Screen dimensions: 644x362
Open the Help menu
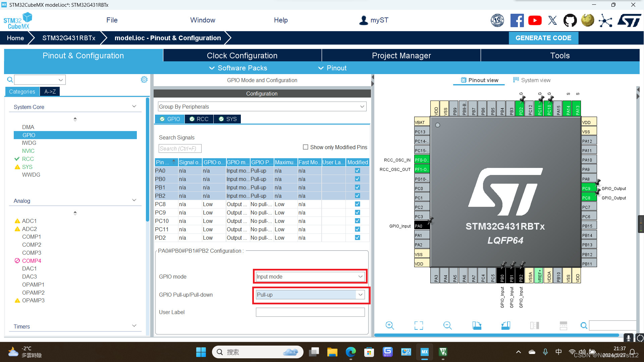point(281,20)
